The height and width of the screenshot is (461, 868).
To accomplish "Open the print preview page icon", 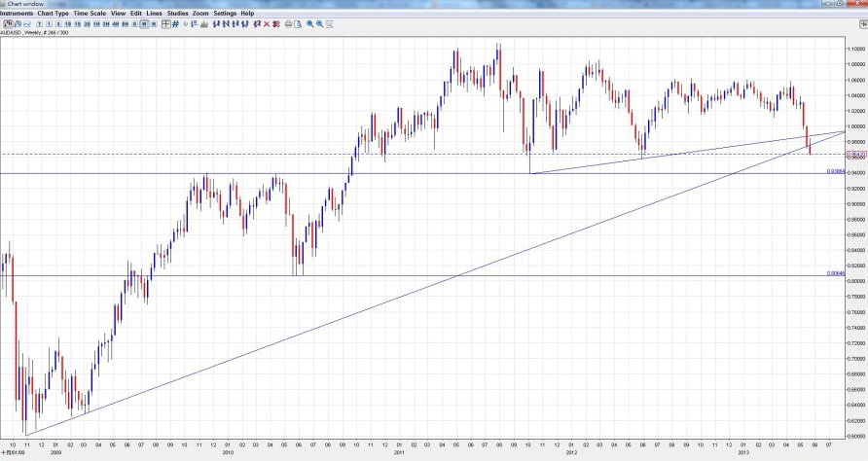I will point(297,23).
